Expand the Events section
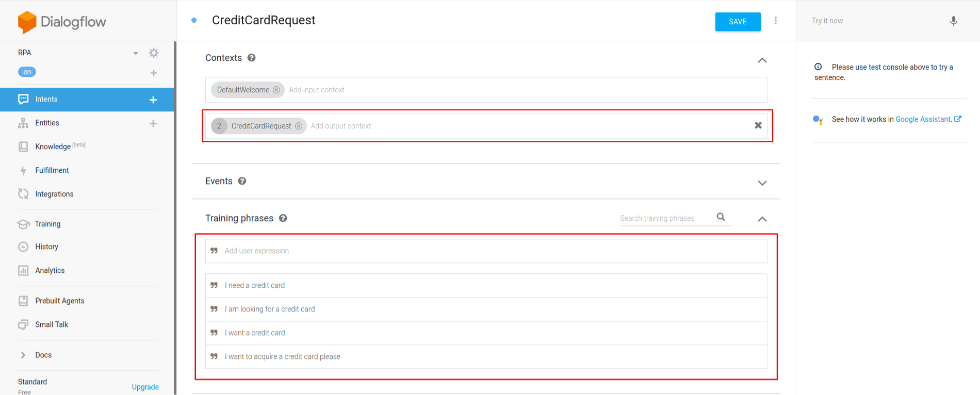 click(762, 183)
